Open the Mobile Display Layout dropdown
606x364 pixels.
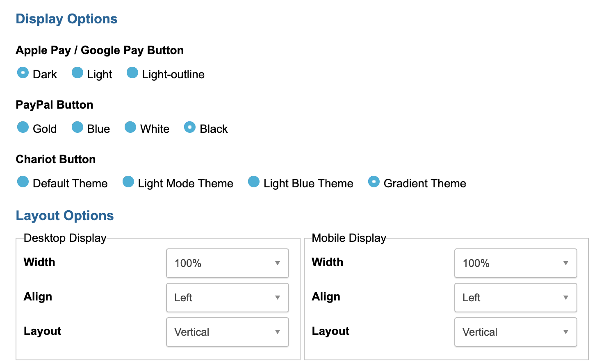(515, 332)
